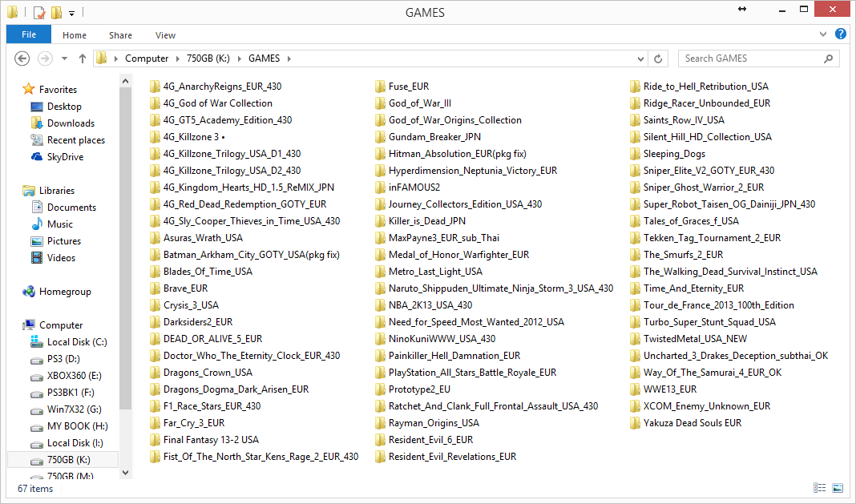Click 750GB (K:) in address breadcrumb
Screen dimensions: 856x504
[208, 58]
